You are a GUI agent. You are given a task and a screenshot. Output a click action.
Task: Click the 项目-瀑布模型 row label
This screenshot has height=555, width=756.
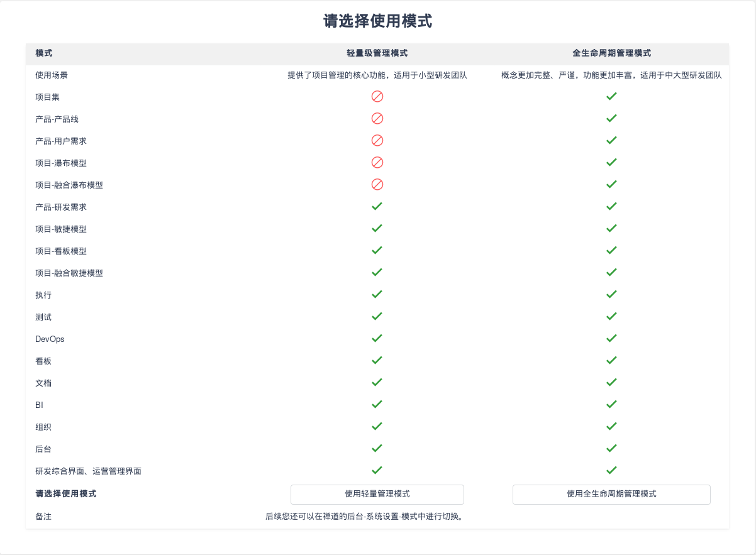61,163
